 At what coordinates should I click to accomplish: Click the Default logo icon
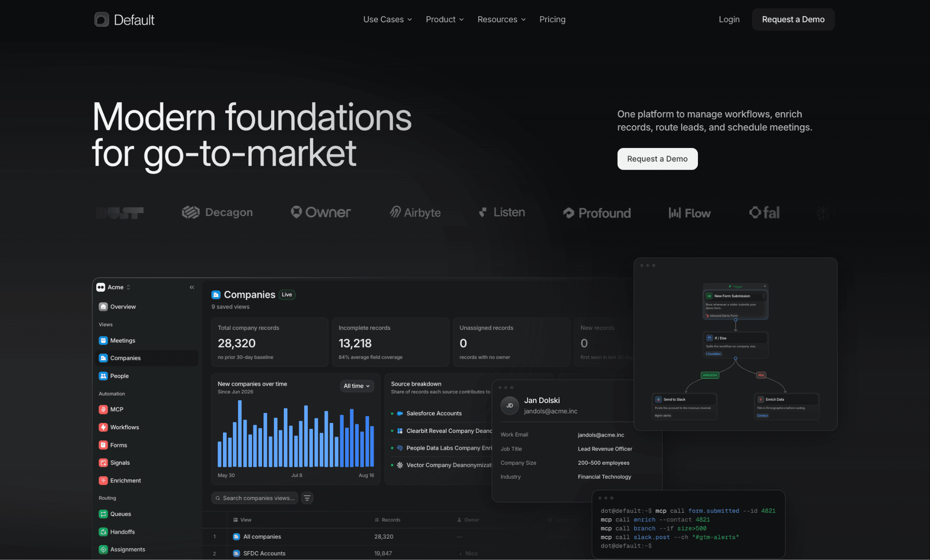pos(102,20)
